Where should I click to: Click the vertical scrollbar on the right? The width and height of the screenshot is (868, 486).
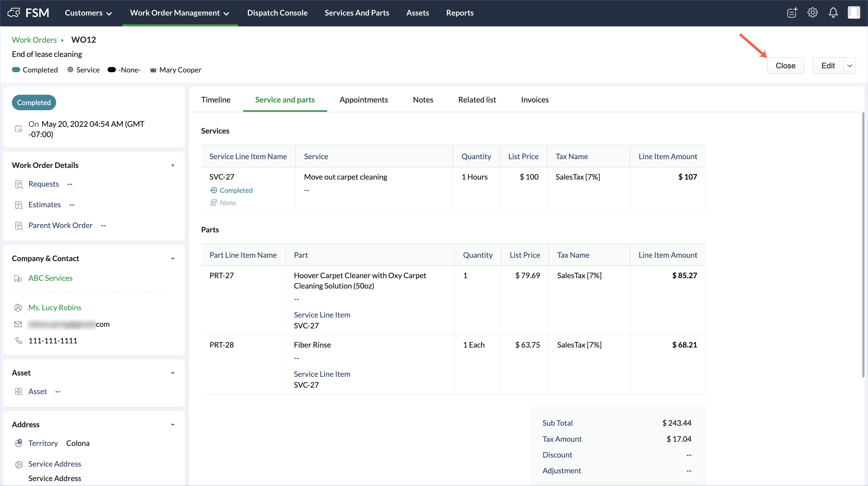point(863,245)
